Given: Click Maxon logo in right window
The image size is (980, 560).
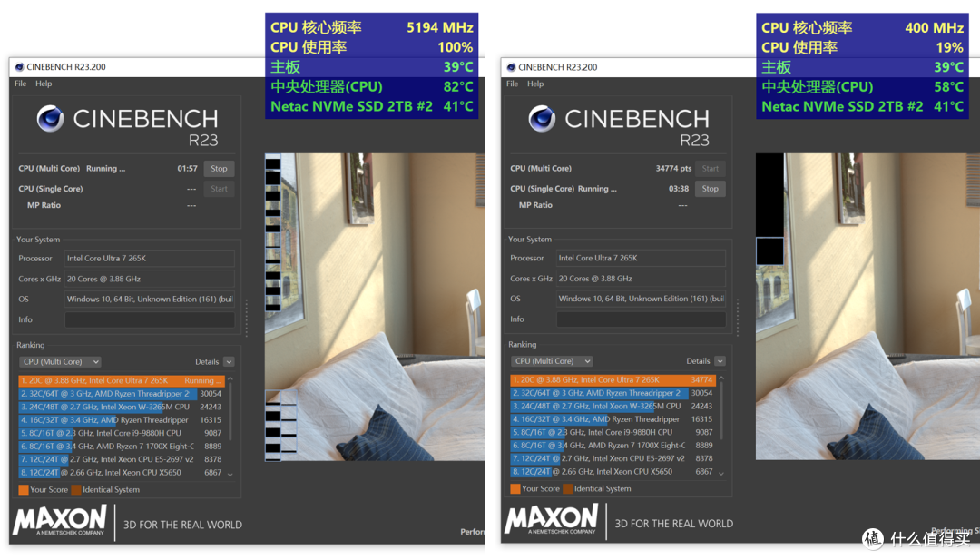Looking at the screenshot, I should (552, 520).
